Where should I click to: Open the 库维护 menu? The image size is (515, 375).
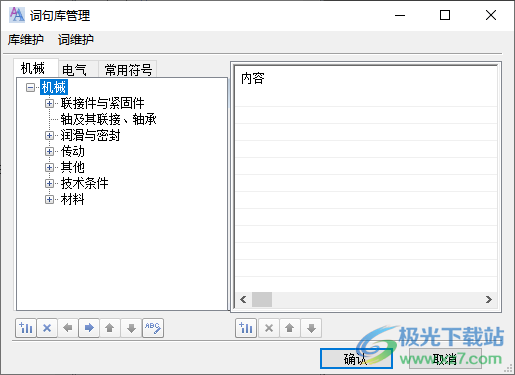click(x=26, y=40)
